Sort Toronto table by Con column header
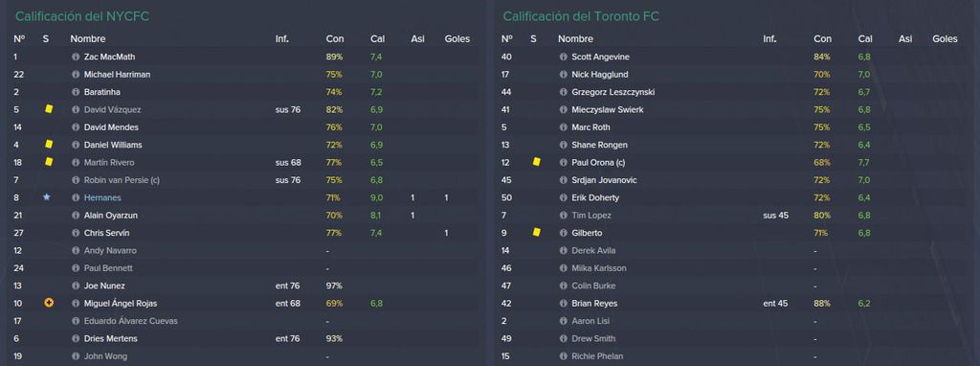This screenshot has width=980, height=366. click(822, 38)
